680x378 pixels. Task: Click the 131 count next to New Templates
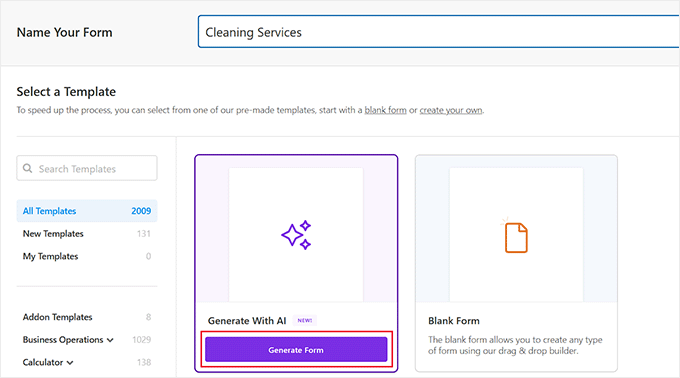pyautogui.click(x=144, y=234)
